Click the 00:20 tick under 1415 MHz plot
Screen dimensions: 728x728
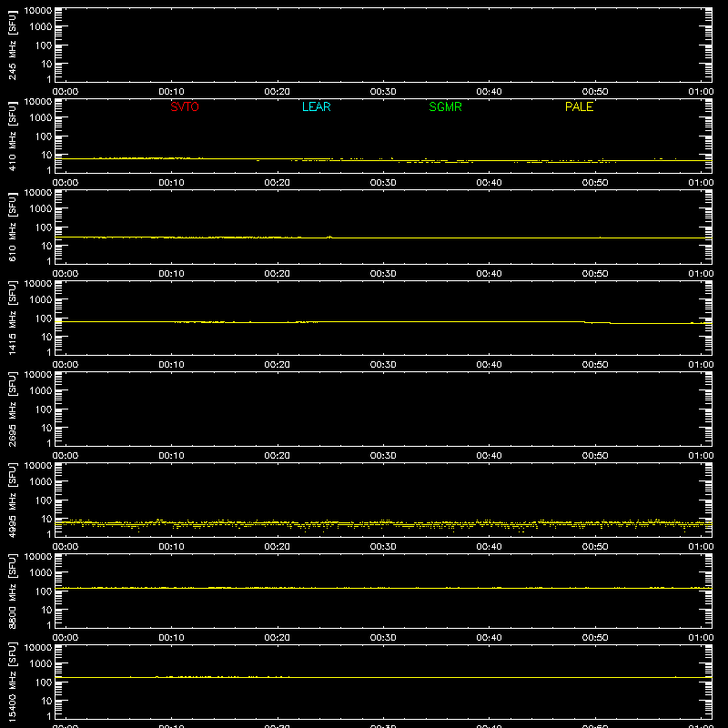pyautogui.click(x=278, y=365)
